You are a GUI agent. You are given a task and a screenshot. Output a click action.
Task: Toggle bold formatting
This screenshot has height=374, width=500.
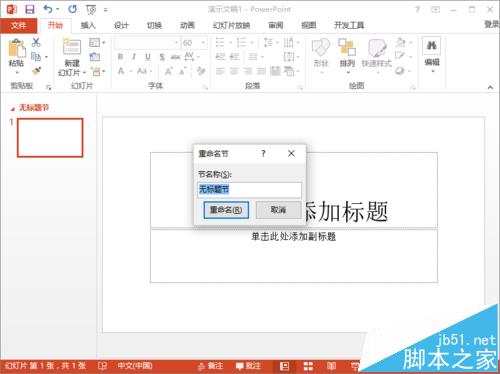(x=120, y=57)
